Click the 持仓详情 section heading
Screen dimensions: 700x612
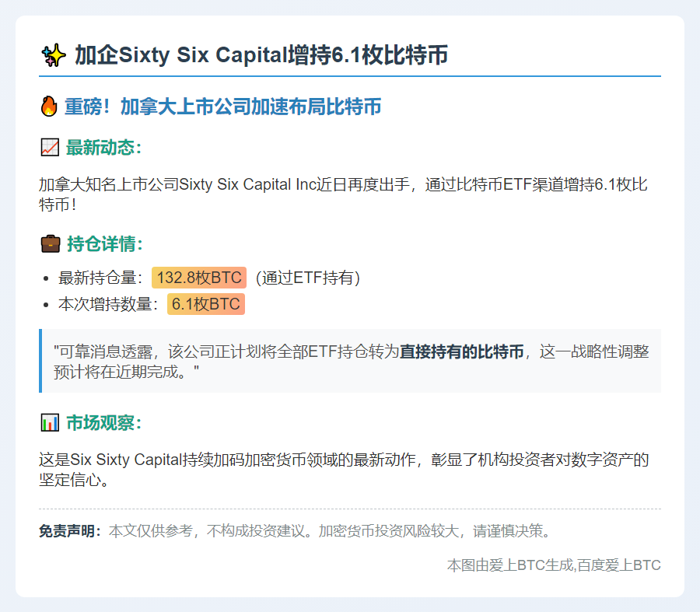pyautogui.click(x=104, y=243)
